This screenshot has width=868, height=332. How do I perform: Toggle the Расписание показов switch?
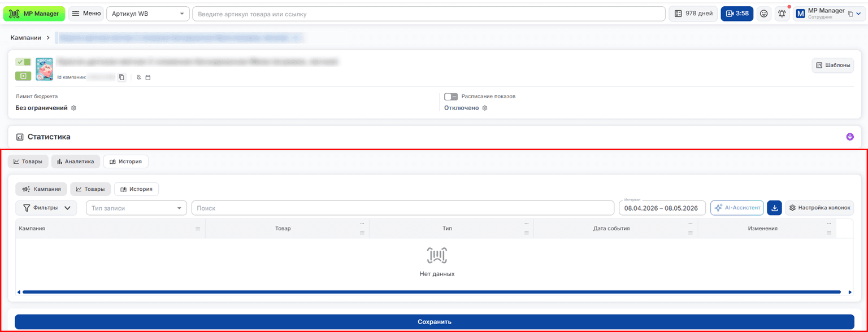[450, 97]
